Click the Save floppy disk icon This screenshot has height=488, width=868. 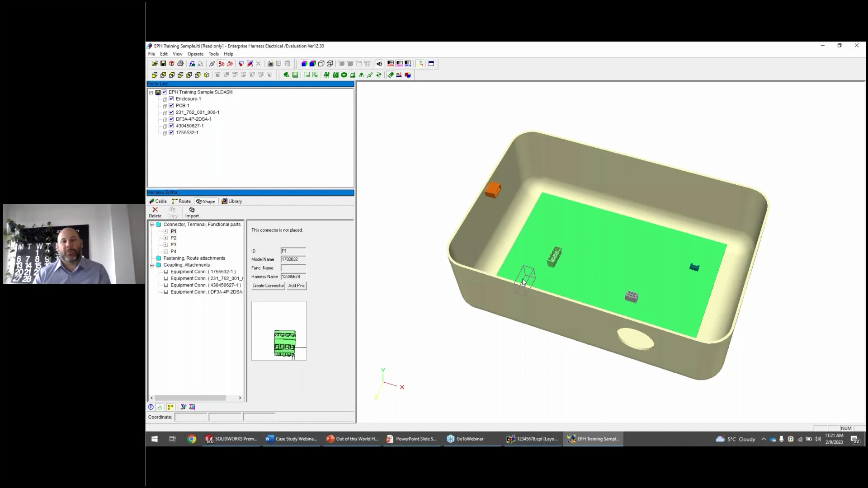click(x=163, y=64)
